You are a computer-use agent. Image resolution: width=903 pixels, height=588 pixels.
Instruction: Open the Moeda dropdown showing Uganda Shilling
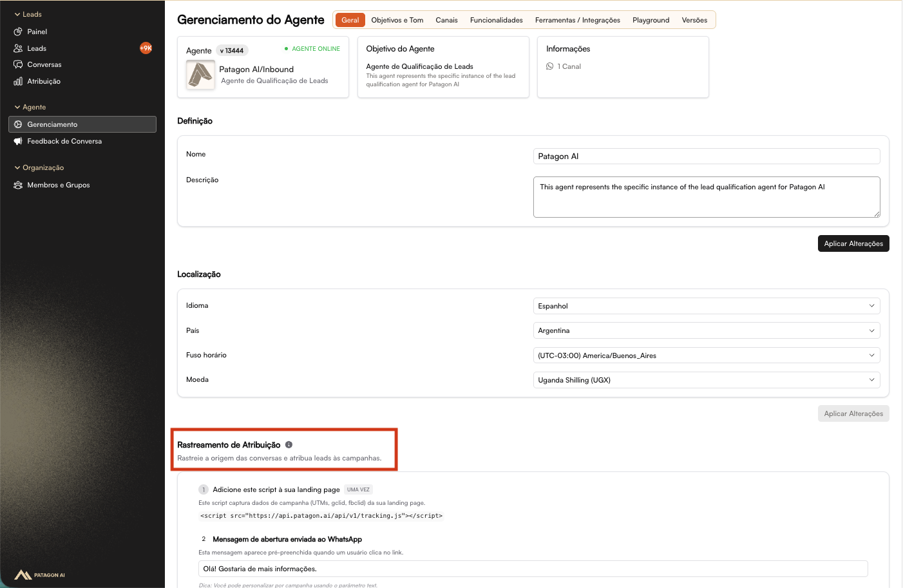pos(706,380)
